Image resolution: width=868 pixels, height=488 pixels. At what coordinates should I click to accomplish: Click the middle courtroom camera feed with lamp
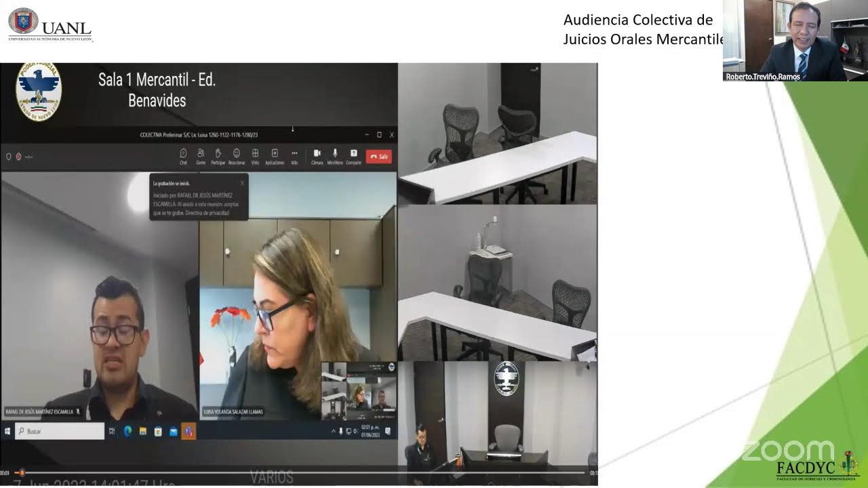[497, 283]
